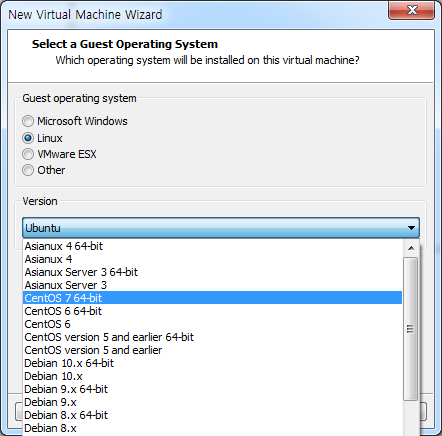Close the New Virtual Machine Wizard window
442x436 pixels.
(412, 10)
